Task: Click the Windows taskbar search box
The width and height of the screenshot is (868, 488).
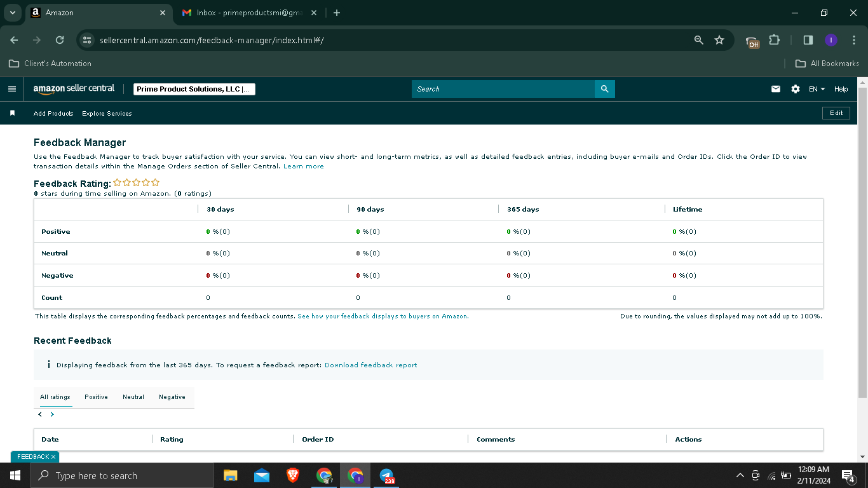Action: 122,475
